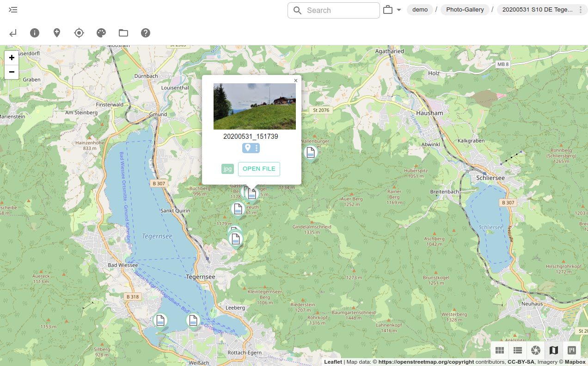Open the location dropdown next to briefcase

coord(398,10)
